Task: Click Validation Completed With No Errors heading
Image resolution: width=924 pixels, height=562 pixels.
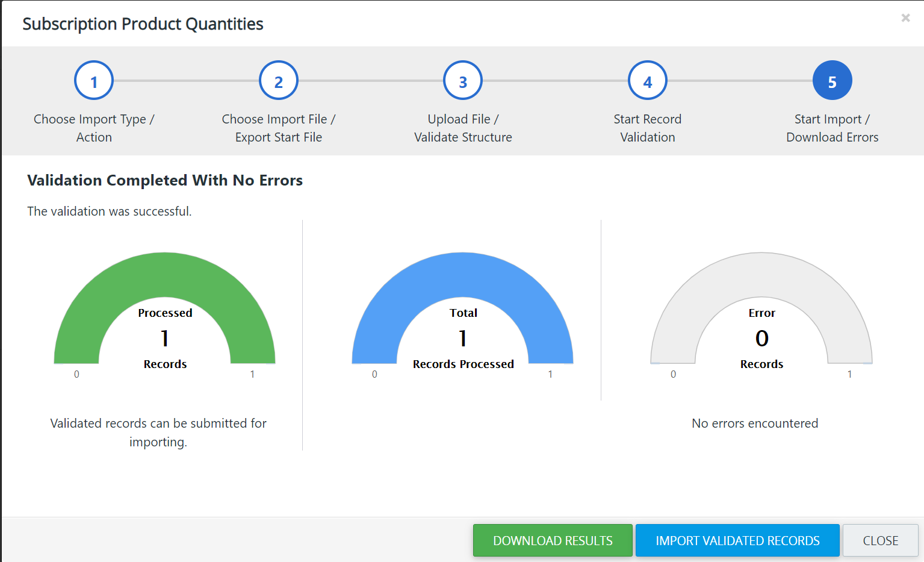Action: coord(165,180)
